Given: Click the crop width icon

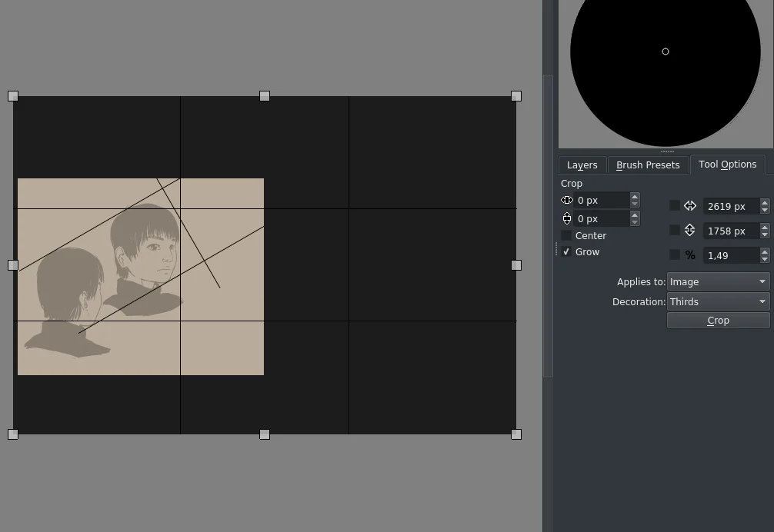Looking at the screenshot, I should click(x=690, y=206).
